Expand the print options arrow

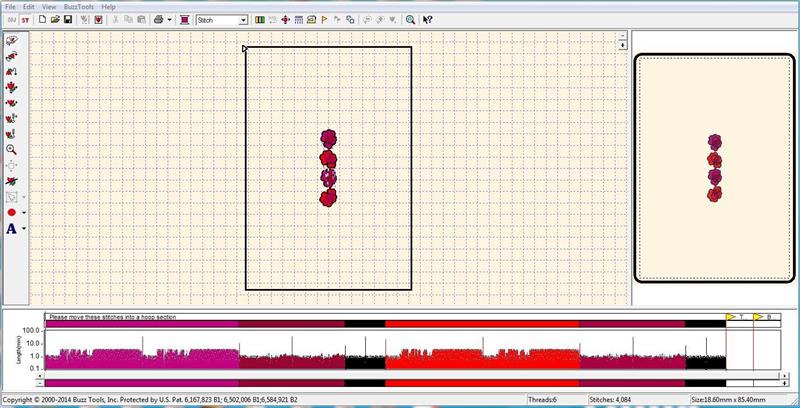pos(169,20)
